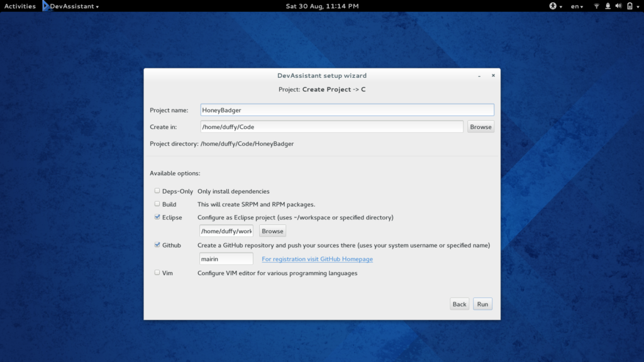Click the Wi-Fi status icon

click(596, 6)
